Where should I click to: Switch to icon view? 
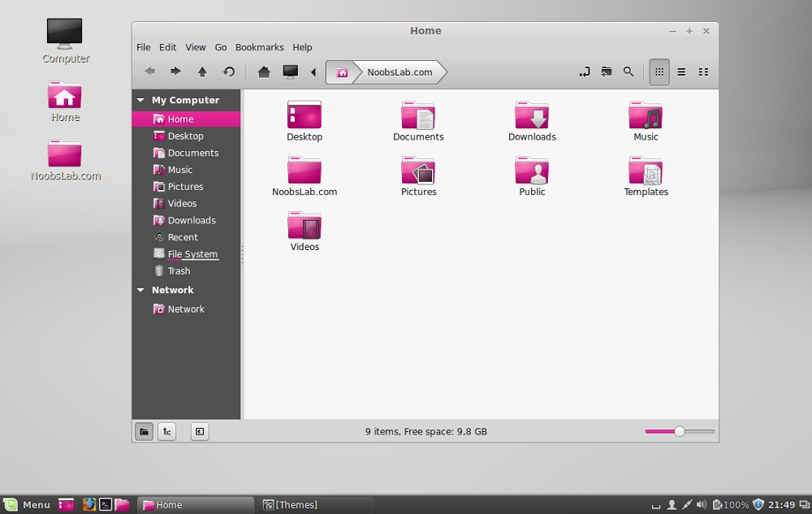coord(659,72)
